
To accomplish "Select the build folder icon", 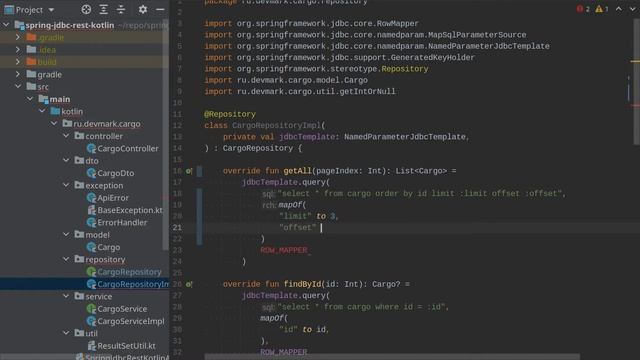I will 31,62.
